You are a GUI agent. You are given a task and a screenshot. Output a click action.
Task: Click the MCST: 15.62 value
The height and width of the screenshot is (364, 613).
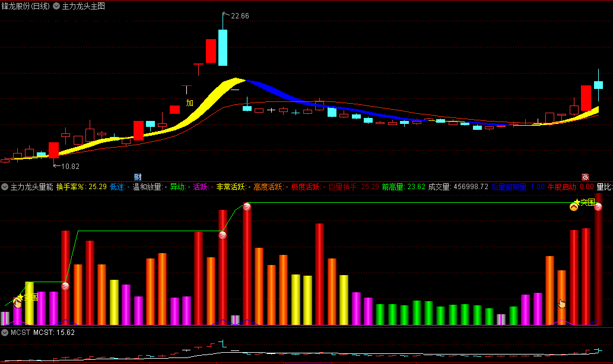54,333
